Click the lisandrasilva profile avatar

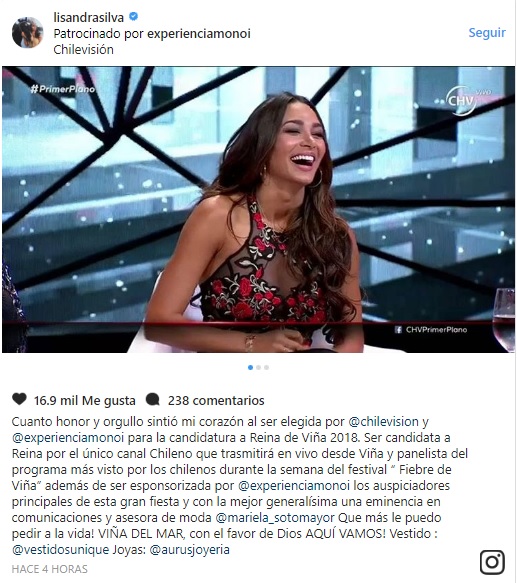pos(28,32)
